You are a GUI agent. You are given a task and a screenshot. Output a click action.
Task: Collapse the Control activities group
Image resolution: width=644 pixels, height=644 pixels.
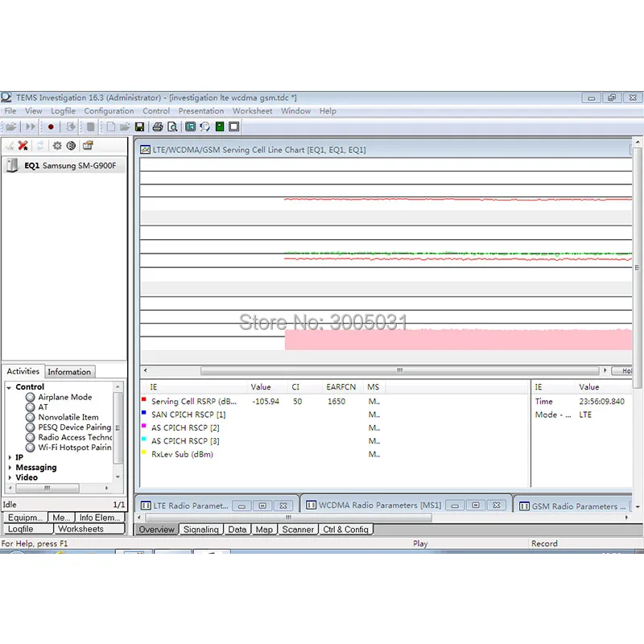click(x=9, y=387)
